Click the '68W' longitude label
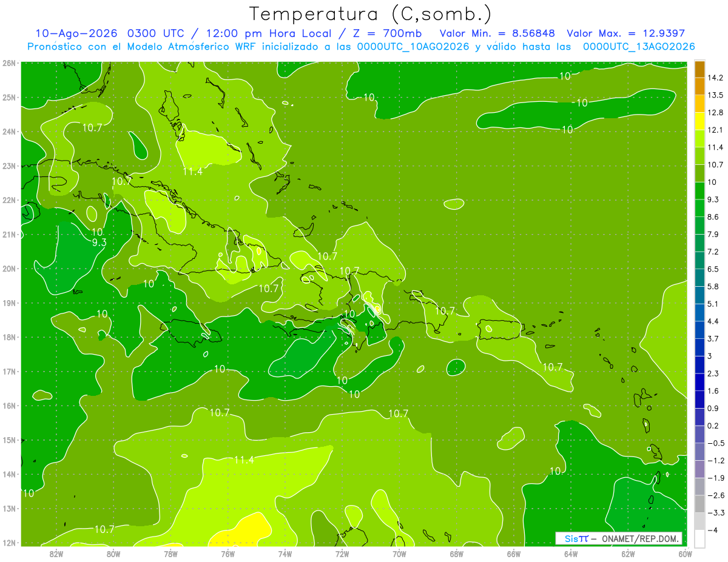 (456, 554)
